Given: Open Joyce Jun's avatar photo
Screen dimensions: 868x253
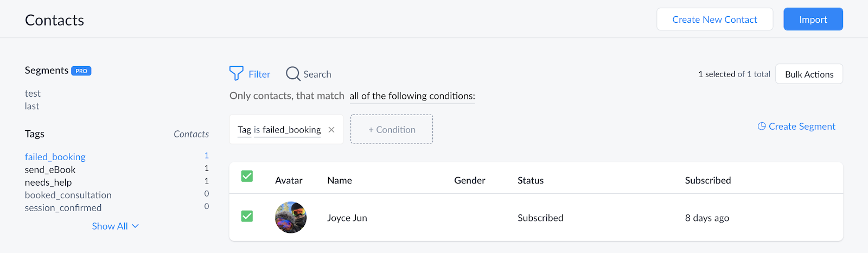Looking at the screenshot, I should 291,218.
